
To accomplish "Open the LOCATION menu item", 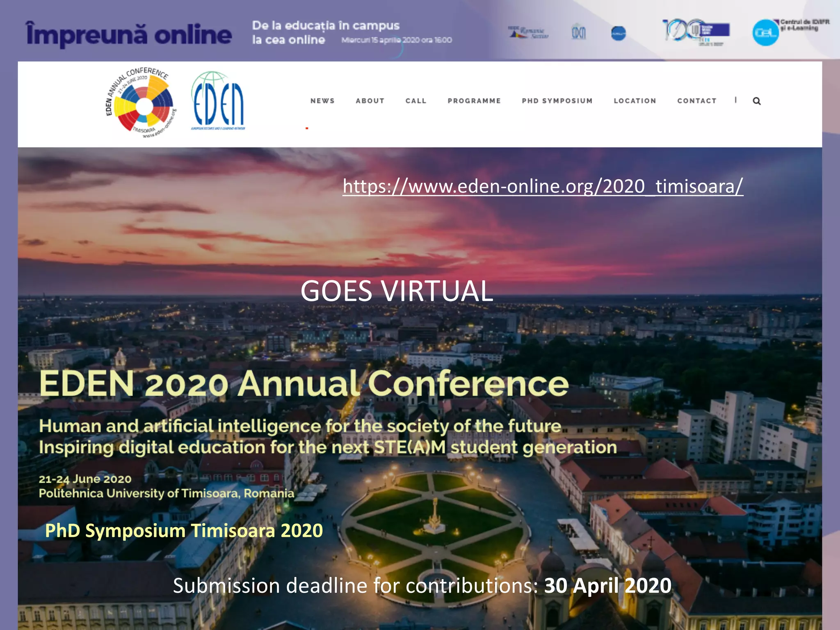I will point(635,101).
